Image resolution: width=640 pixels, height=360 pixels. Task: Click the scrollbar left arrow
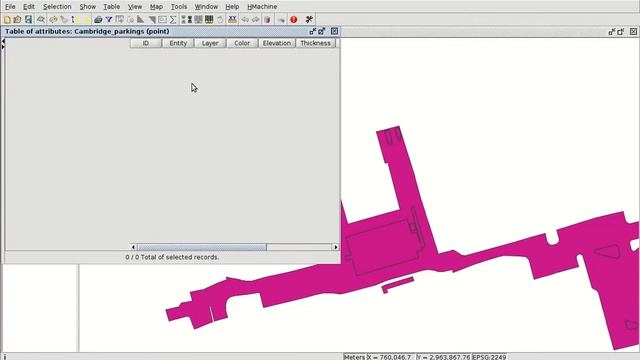(133, 247)
